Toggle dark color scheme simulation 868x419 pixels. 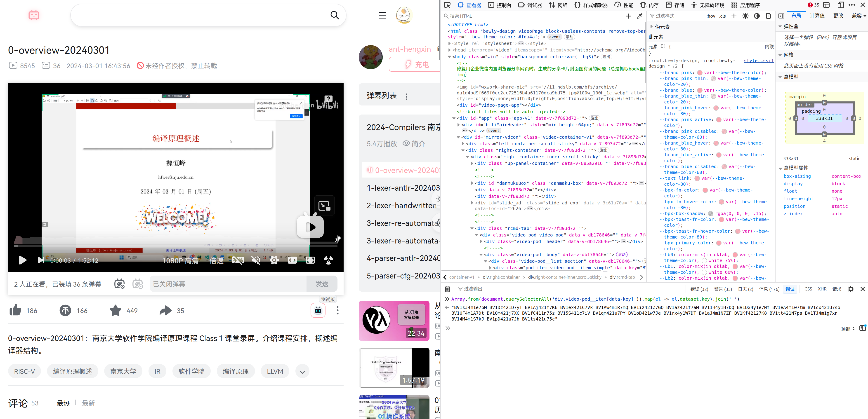(757, 16)
